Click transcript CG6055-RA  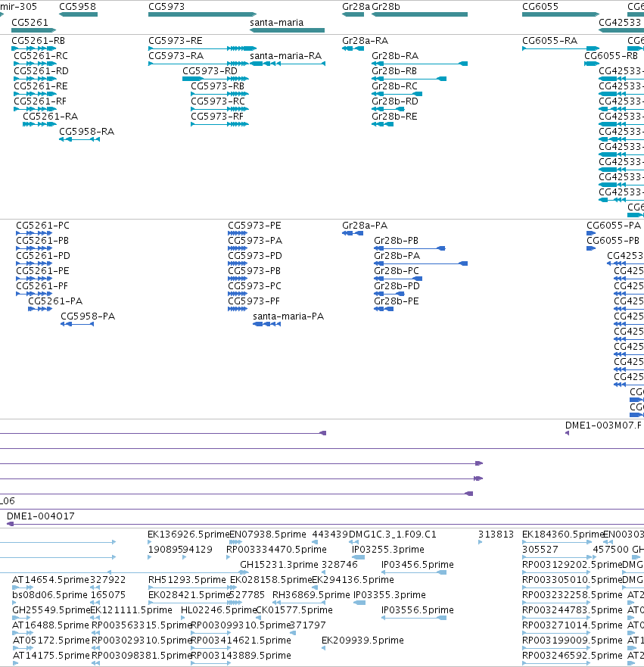pyautogui.click(x=561, y=48)
